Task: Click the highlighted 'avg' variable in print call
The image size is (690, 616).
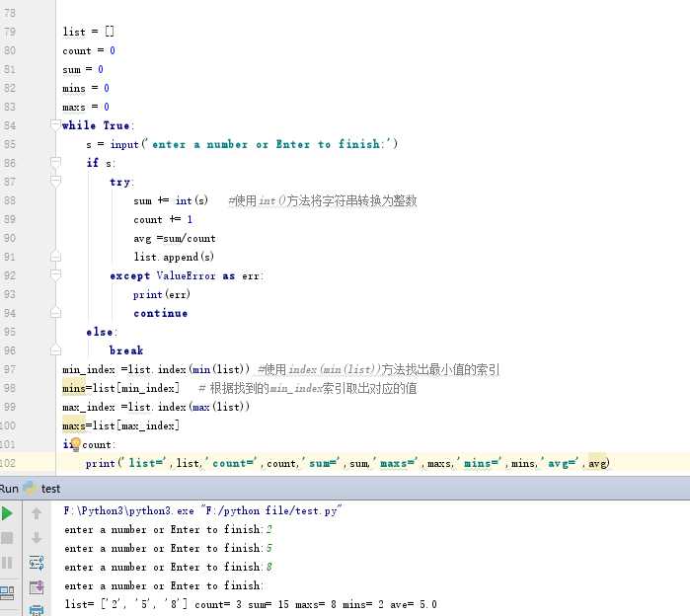Action: coord(596,463)
